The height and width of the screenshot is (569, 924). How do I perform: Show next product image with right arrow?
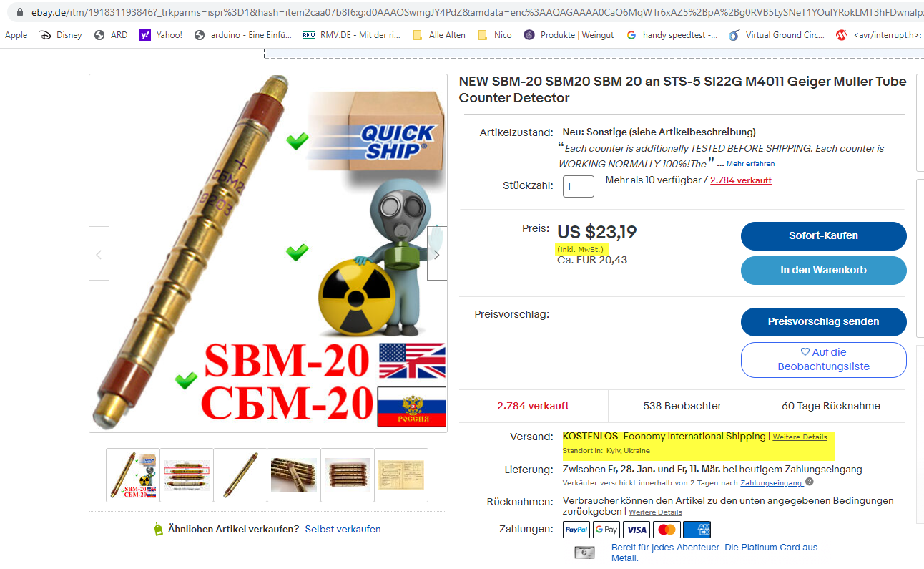437,254
